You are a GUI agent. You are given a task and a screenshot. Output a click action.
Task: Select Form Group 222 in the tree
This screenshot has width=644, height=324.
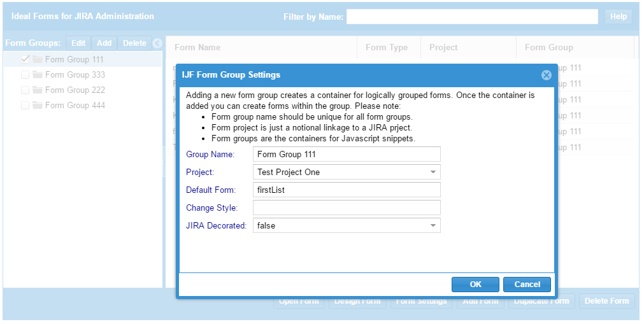(x=75, y=90)
